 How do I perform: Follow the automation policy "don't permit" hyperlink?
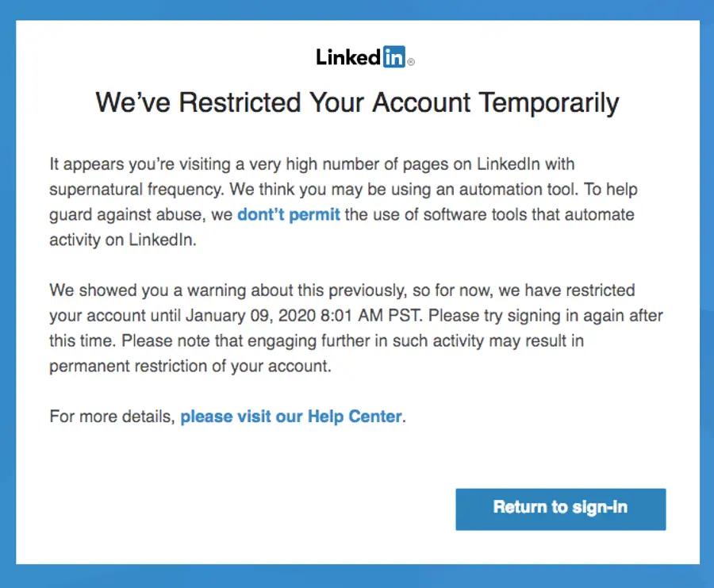click(288, 214)
